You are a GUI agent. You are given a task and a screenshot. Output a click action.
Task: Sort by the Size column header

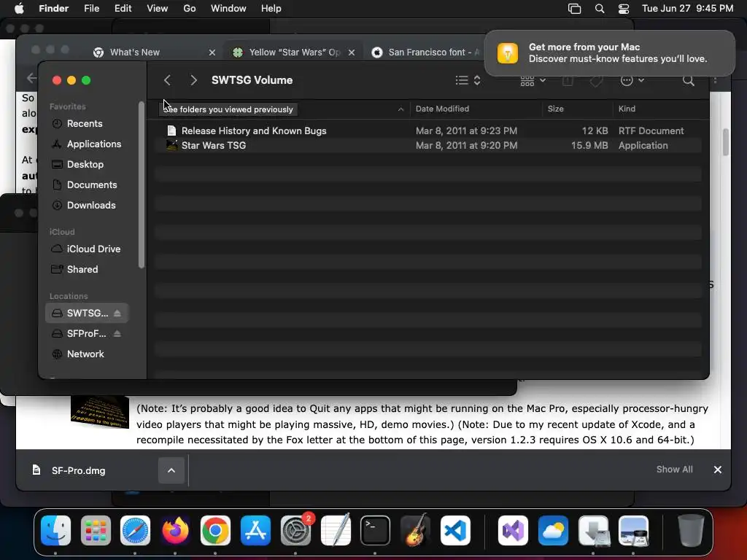(x=555, y=109)
